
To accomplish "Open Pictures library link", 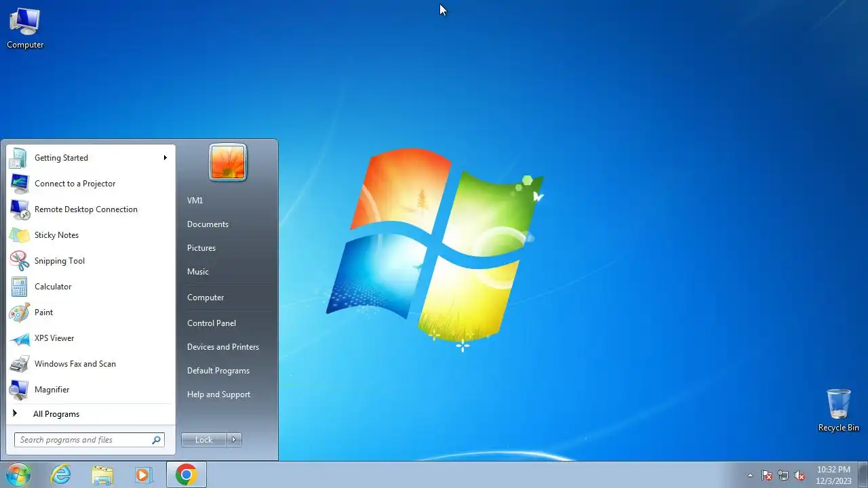I will coord(227,248).
